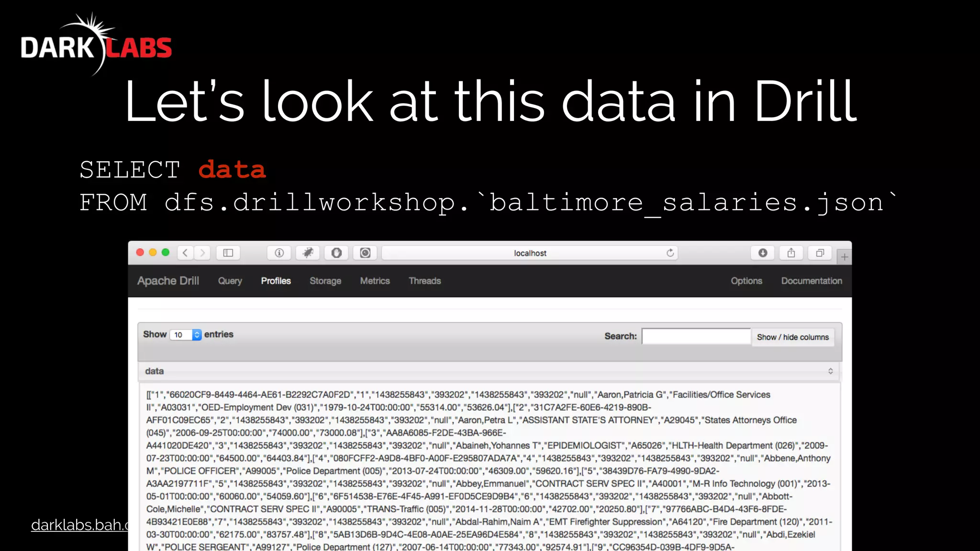Go back with Safari back arrow
This screenshot has width=980, height=551.
(x=186, y=253)
